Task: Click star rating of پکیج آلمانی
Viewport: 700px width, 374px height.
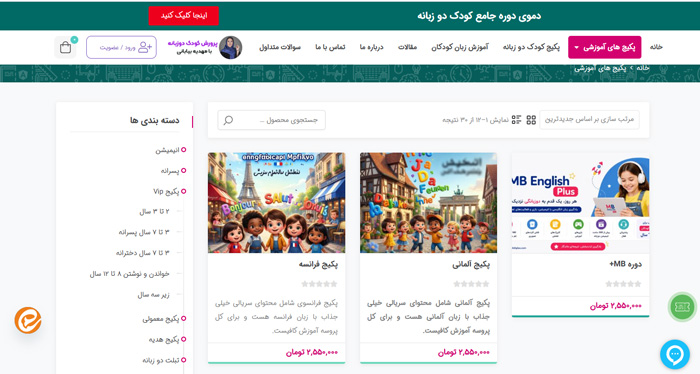Action: tap(471, 284)
